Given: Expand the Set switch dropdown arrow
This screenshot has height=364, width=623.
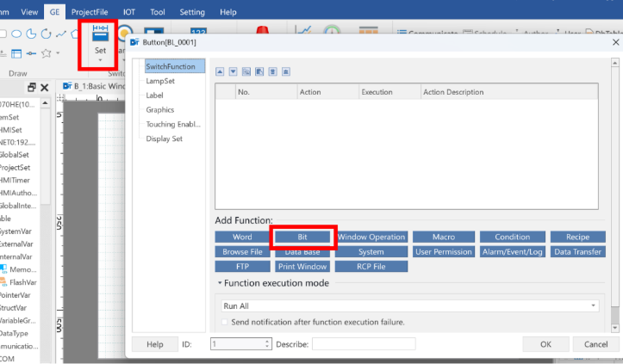Looking at the screenshot, I should (x=100, y=60).
